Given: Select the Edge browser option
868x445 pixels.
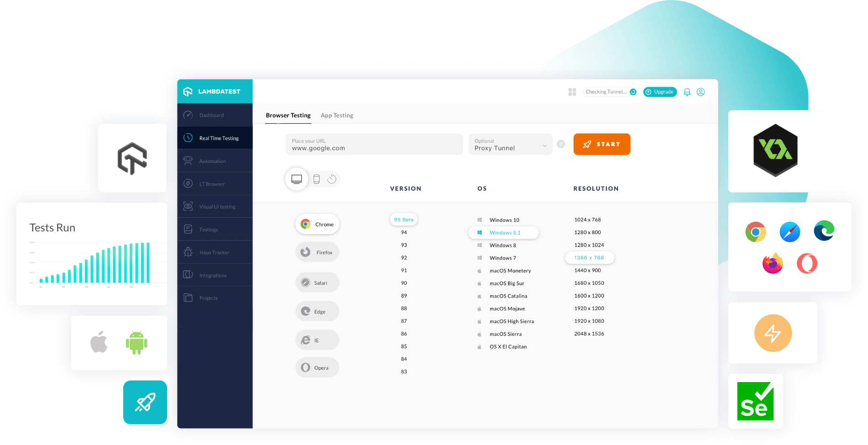Looking at the screenshot, I should tap(317, 311).
